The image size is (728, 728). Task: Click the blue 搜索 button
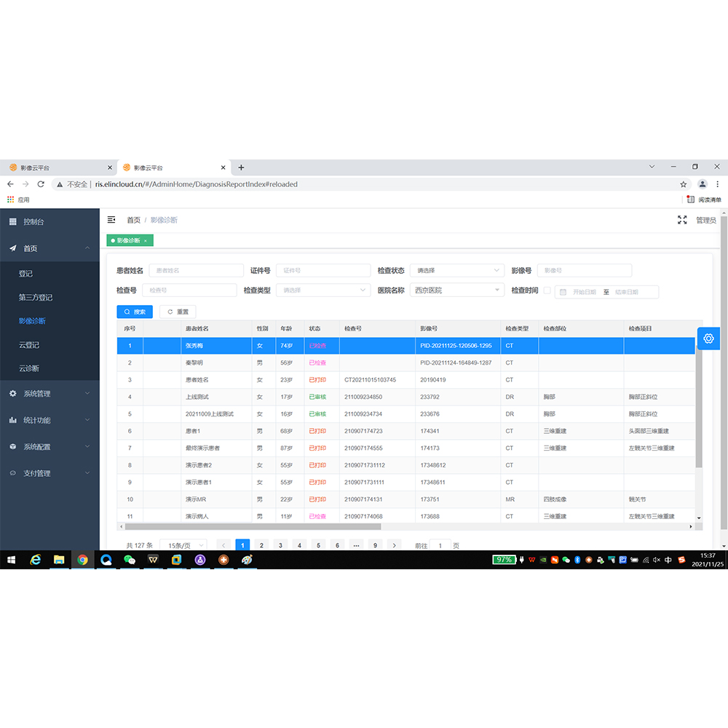click(x=135, y=312)
